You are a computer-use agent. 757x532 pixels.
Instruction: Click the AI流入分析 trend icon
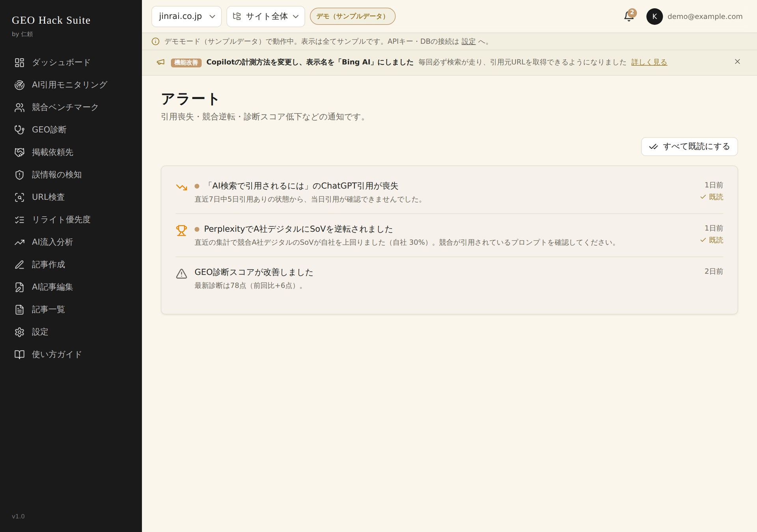(x=19, y=242)
